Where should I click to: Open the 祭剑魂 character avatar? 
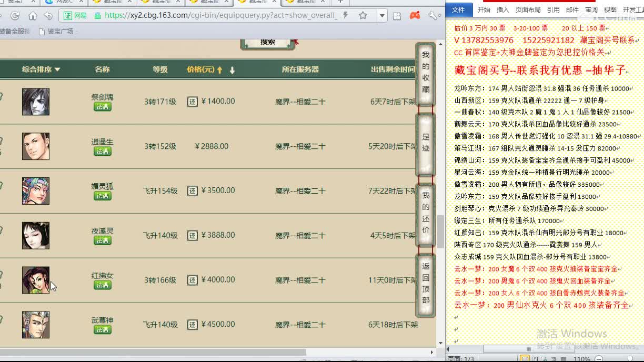pyautogui.click(x=36, y=102)
